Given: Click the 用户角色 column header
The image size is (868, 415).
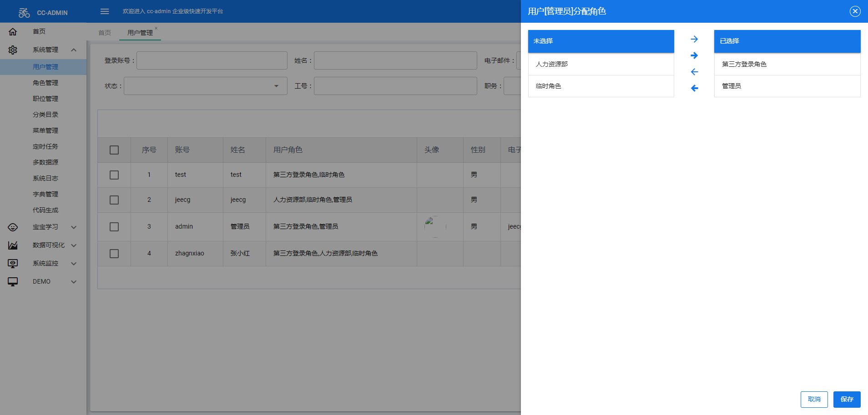Looking at the screenshot, I should click(x=341, y=150).
